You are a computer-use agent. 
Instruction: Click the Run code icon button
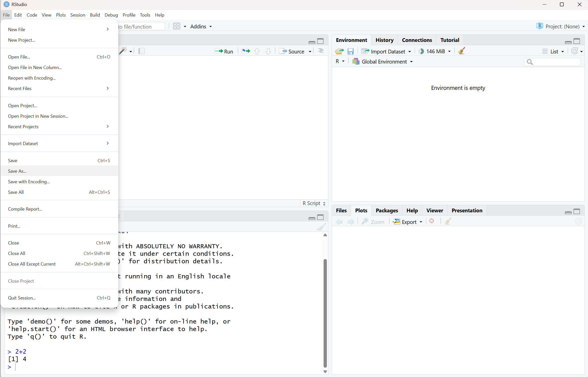click(224, 51)
